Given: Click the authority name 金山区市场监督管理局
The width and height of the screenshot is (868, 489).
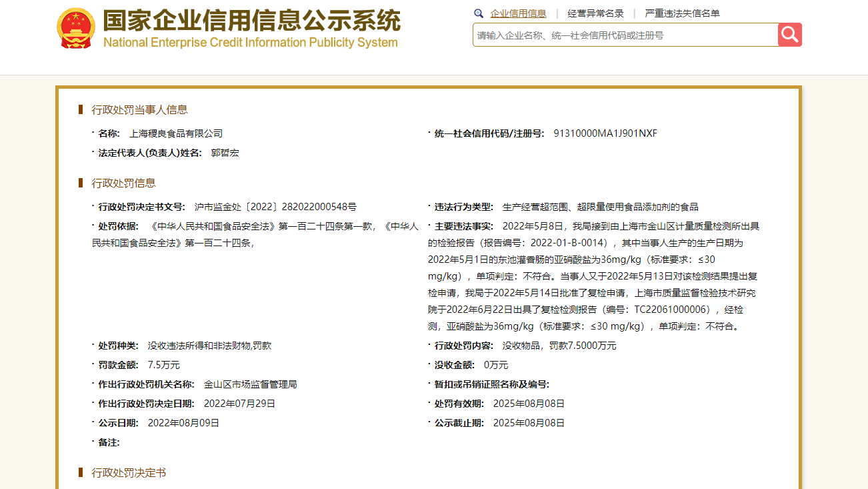Looking at the screenshot, I should [x=250, y=384].
